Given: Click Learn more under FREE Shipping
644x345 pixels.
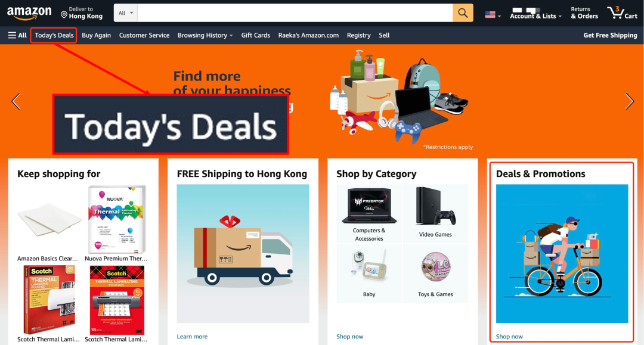Looking at the screenshot, I should click(192, 337).
